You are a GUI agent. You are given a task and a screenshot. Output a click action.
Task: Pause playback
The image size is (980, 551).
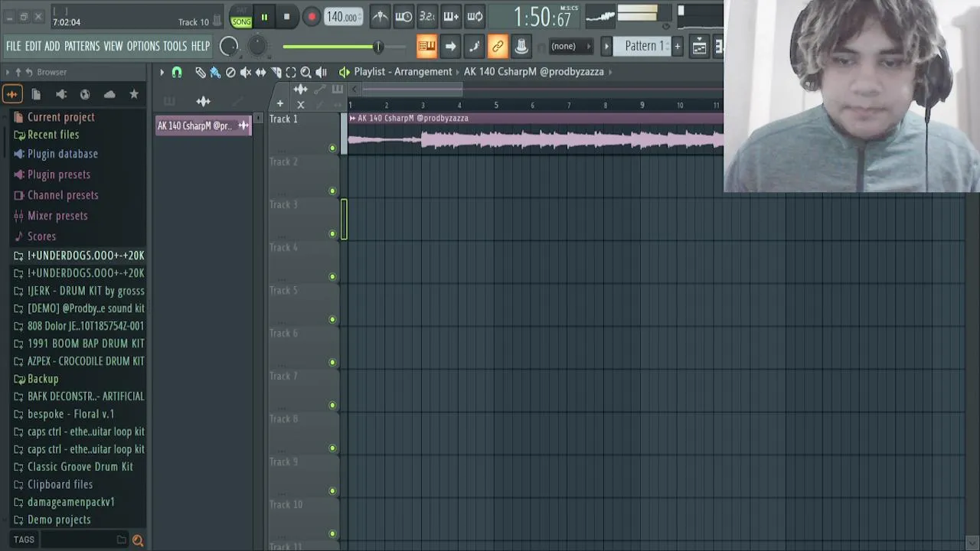264,17
